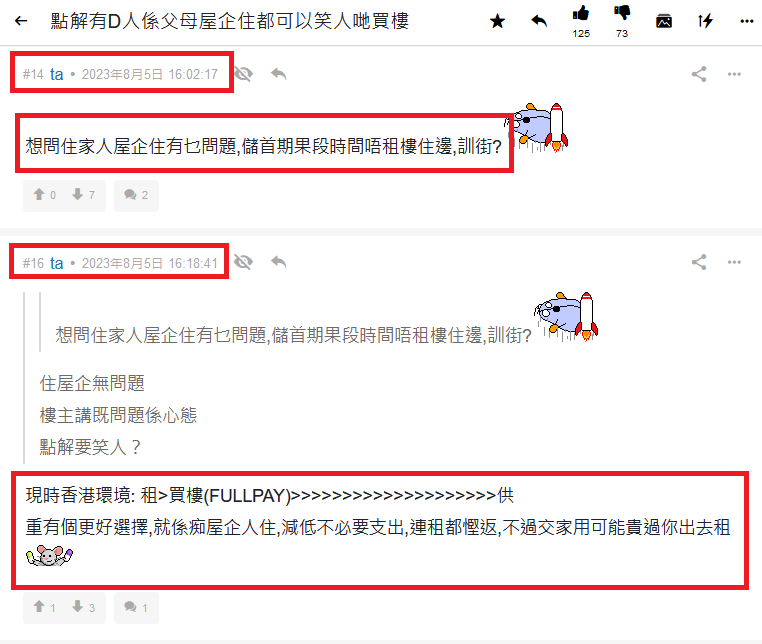This screenshot has width=762, height=644.
Task: Hide post #14 with crossed eye icon
Action: (x=243, y=74)
